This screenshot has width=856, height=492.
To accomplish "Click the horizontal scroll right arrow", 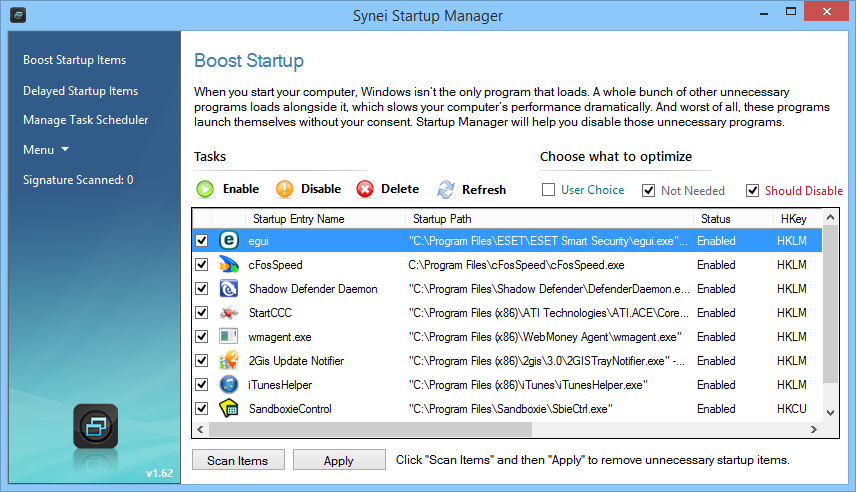I will coord(814,430).
